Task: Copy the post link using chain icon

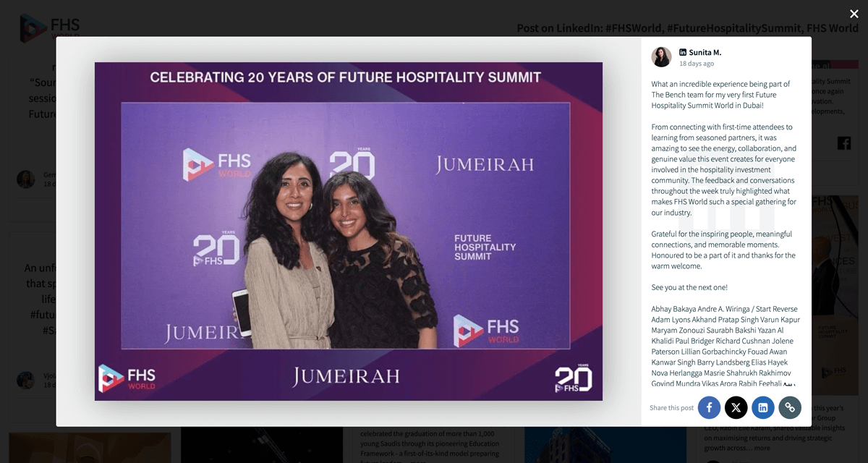Action: click(x=790, y=407)
